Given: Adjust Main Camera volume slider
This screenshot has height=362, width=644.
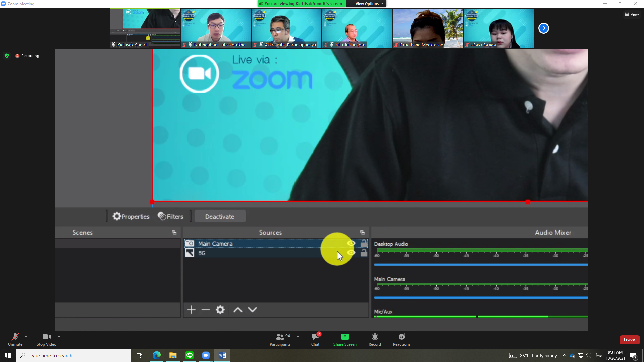Looking at the screenshot, I should coord(481,297).
